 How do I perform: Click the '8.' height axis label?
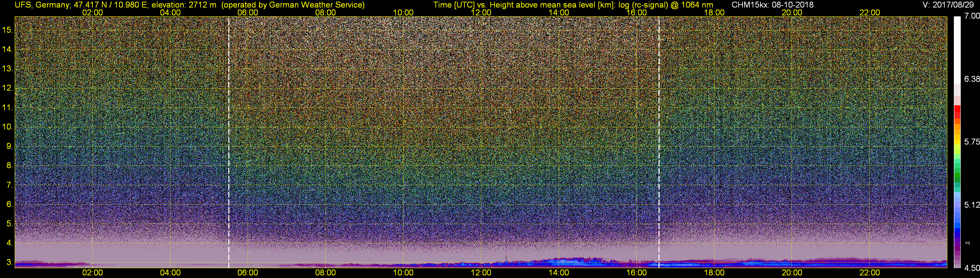(9, 165)
